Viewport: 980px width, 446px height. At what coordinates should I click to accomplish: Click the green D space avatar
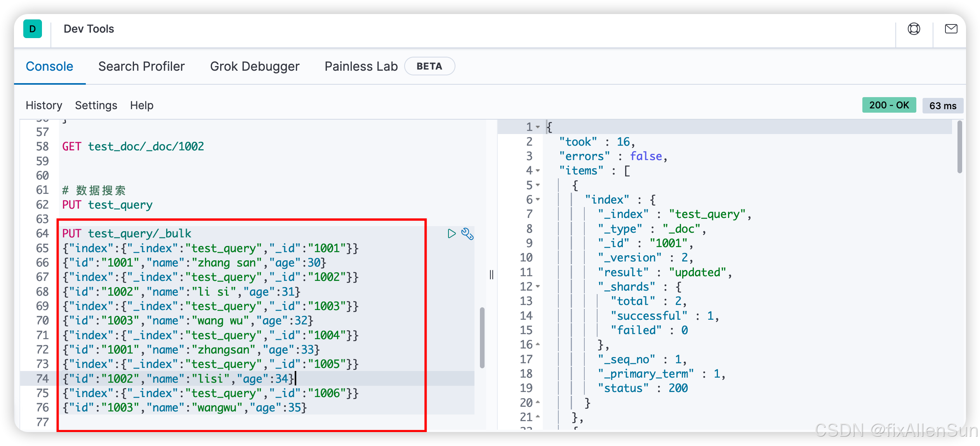[33, 29]
